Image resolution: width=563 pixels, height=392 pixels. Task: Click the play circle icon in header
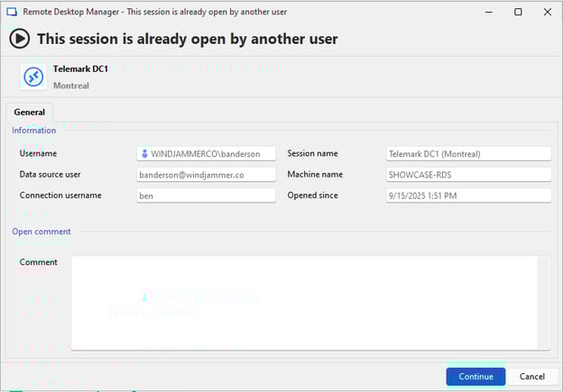click(20, 39)
